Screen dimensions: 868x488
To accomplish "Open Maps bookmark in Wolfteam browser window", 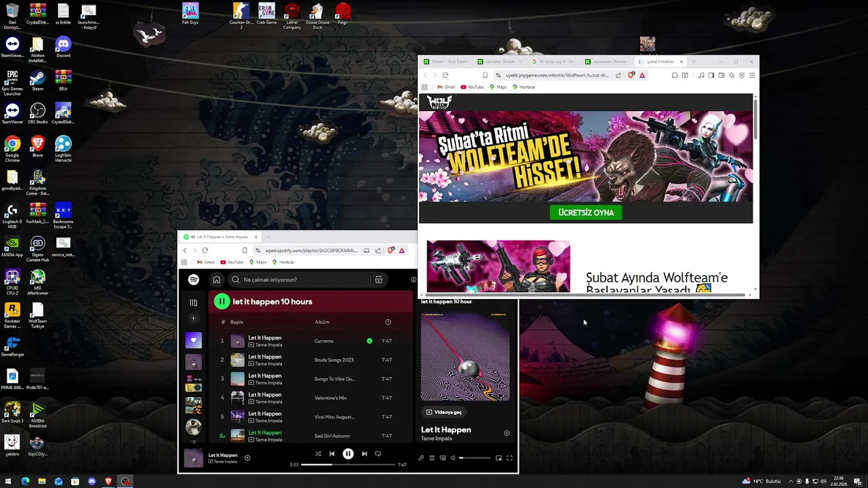I will tap(498, 87).
